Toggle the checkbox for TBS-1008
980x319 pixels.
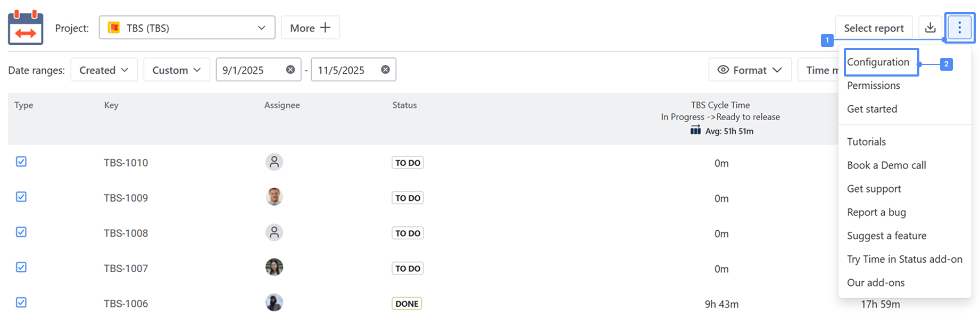21,232
